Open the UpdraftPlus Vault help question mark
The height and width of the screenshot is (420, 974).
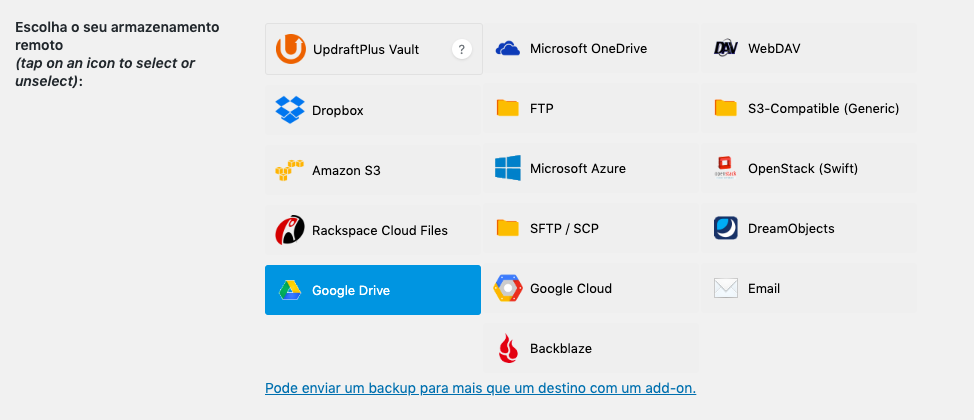pyautogui.click(x=462, y=49)
